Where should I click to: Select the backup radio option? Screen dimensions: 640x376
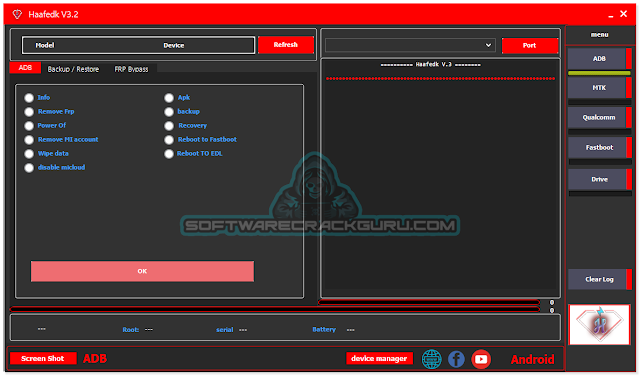click(169, 112)
